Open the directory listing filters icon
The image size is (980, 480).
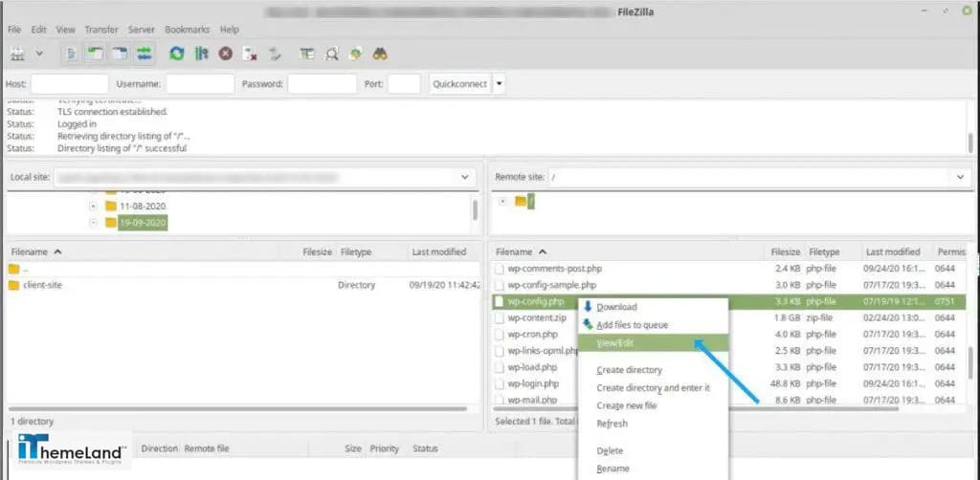coord(307,54)
